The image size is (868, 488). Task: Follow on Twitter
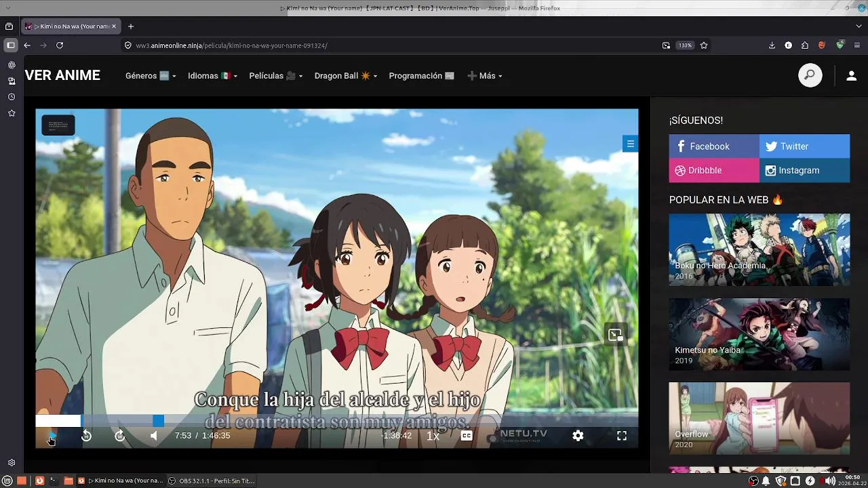tap(804, 146)
